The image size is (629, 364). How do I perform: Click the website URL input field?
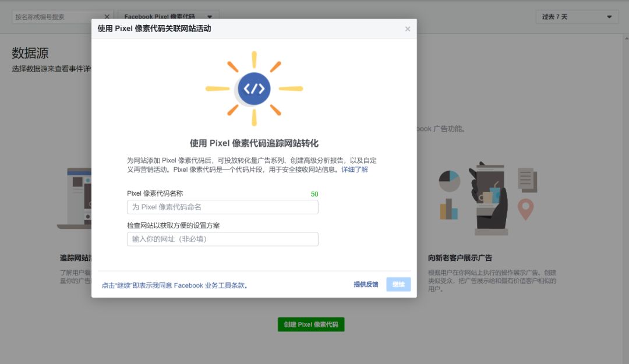(x=222, y=239)
